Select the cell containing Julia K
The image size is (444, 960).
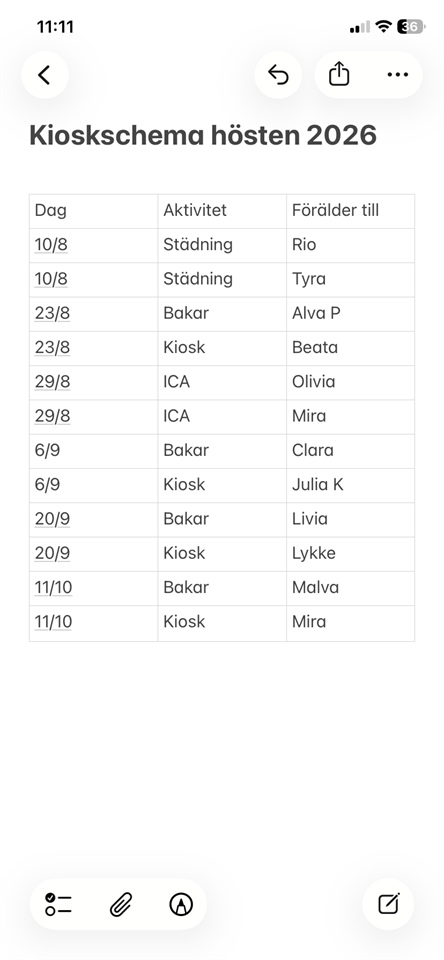pos(351,486)
